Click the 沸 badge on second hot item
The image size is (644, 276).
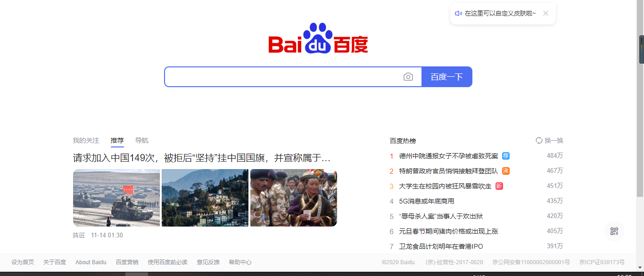506,171
